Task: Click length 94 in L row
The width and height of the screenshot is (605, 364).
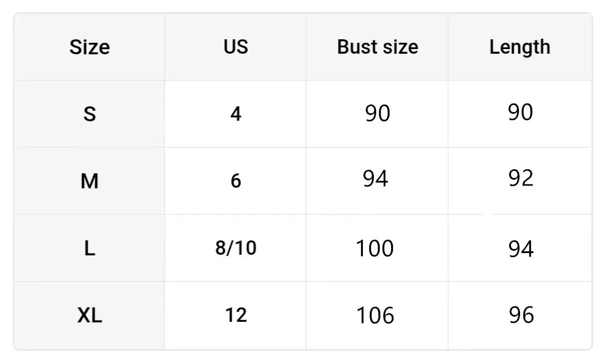Action: click(x=520, y=248)
